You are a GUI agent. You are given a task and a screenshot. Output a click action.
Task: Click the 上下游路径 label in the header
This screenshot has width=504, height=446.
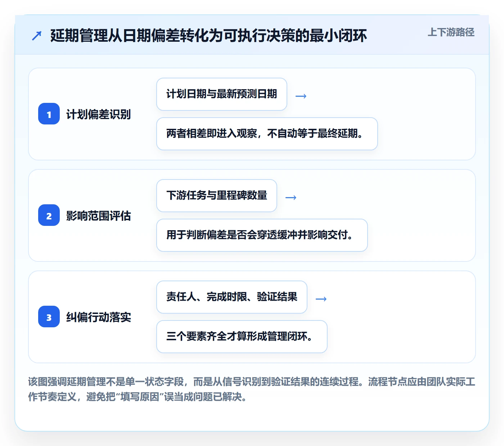[451, 32]
